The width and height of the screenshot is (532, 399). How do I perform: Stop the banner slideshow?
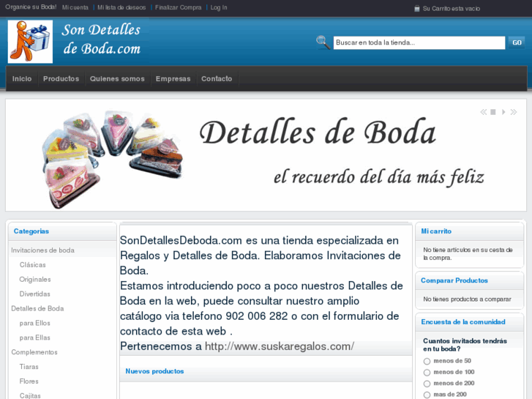(493, 112)
